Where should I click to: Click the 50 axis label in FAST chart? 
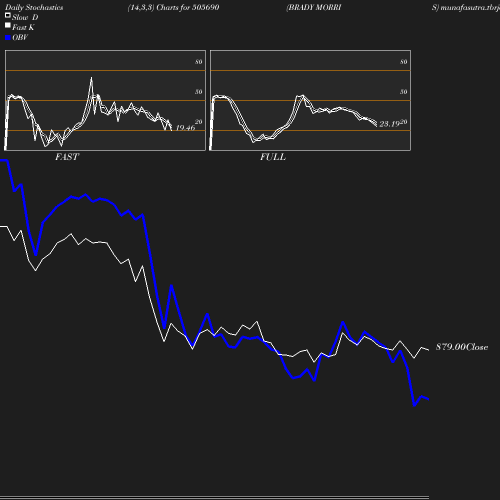pos(199,92)
